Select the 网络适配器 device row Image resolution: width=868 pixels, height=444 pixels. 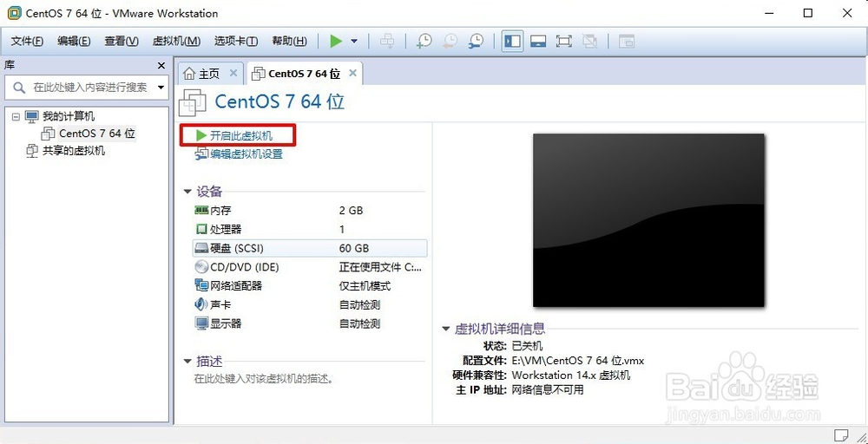point(310,286)
